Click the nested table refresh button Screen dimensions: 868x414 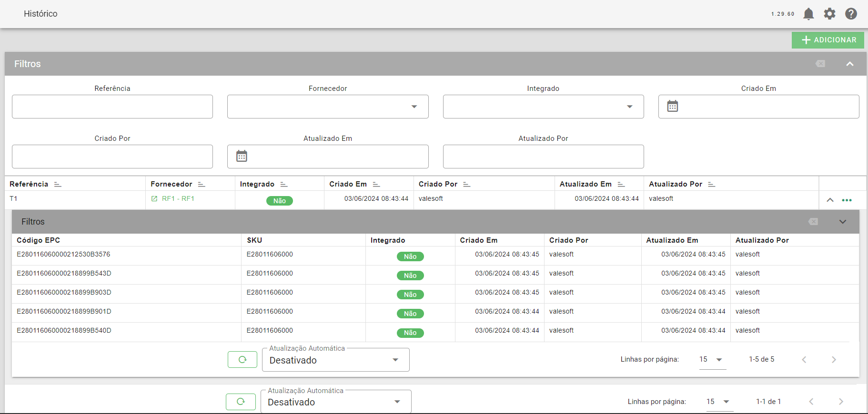click(242, 359)
